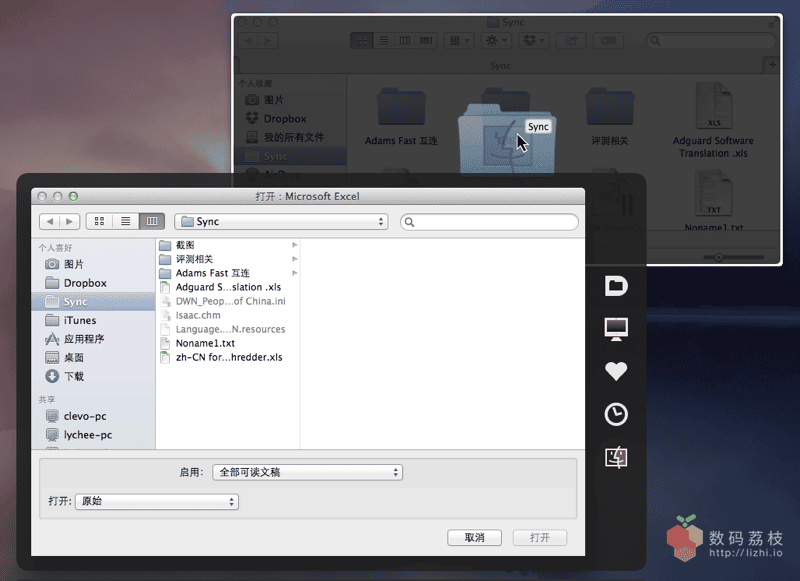Open the Finder arrange-by dropdown
Screen dimensions: 800x581
(459, 40)
